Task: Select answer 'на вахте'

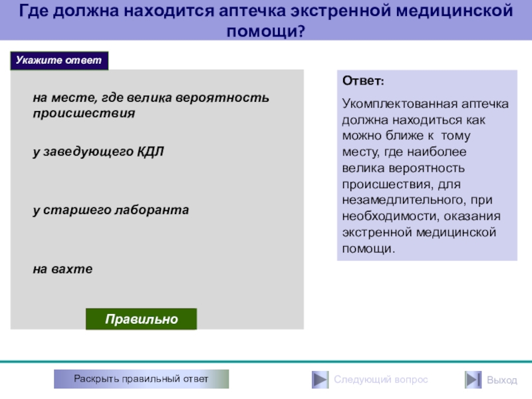Action: (x=63, y=269)
